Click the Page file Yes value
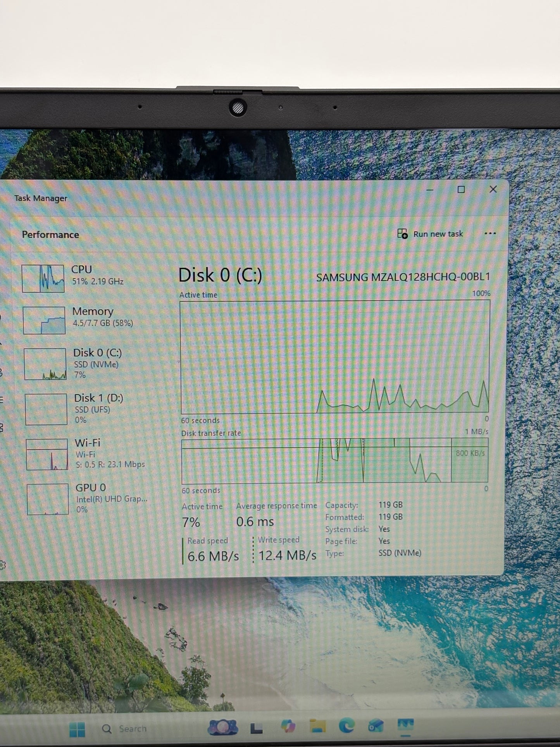 [384, 541]
